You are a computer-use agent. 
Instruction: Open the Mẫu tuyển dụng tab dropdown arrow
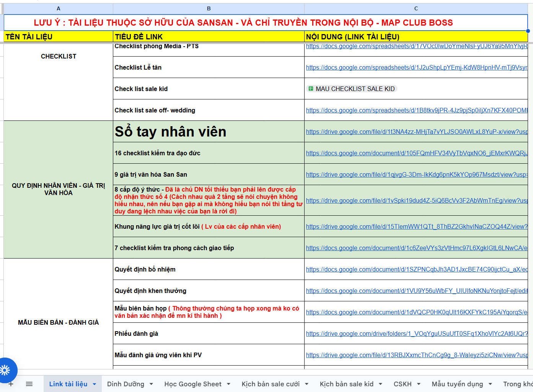[491, 384]
